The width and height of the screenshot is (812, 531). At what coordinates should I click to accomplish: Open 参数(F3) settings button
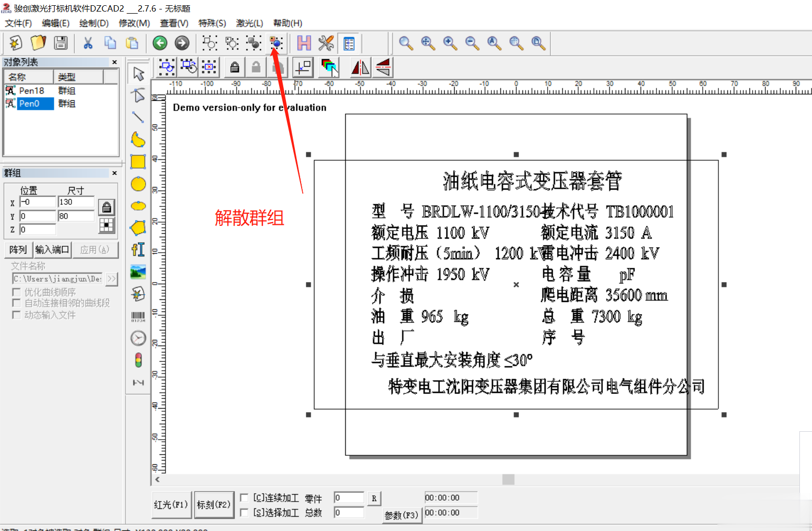tap(402, 515)
